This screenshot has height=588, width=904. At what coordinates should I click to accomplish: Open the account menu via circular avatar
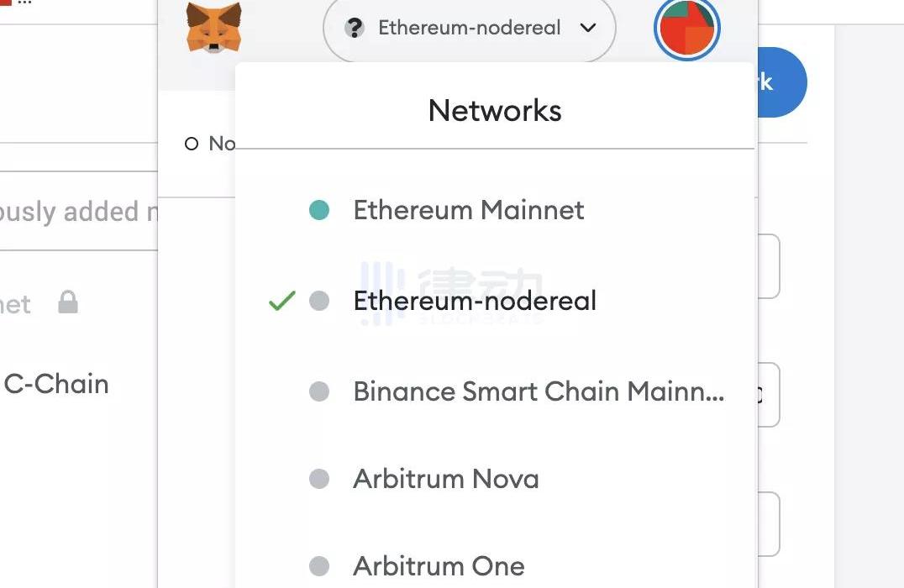[686, 28]
